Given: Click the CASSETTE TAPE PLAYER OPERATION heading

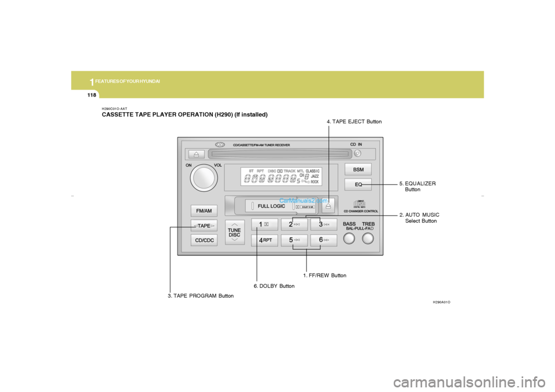Looking at the screenshot, I should [184, 114].
